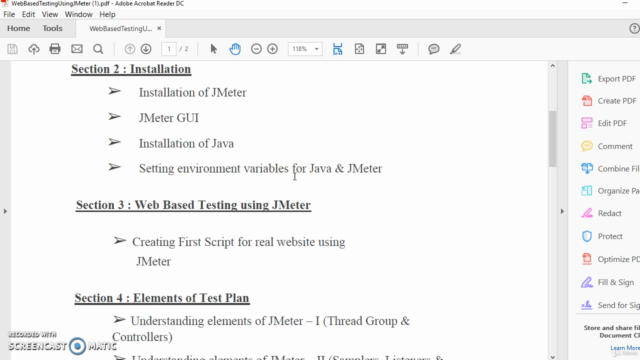Open Fill & Sign tool
The image size is (640, 360).
pos(607,282)
